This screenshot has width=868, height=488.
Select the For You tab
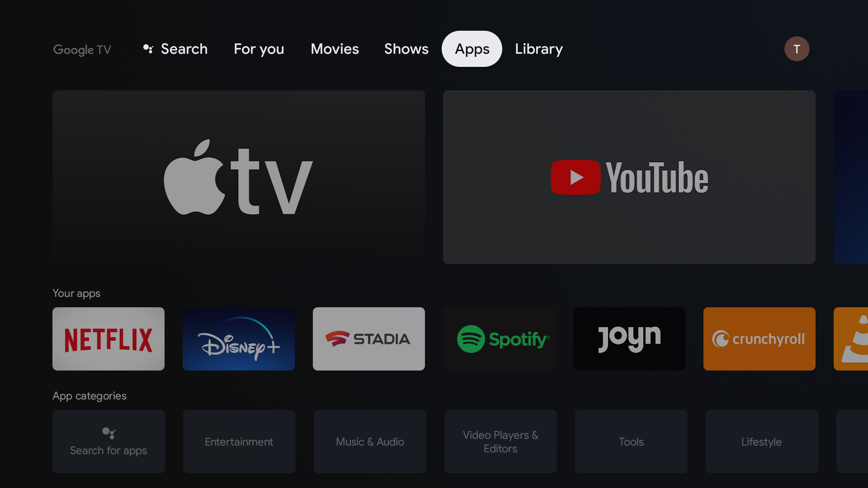point(259,48)
